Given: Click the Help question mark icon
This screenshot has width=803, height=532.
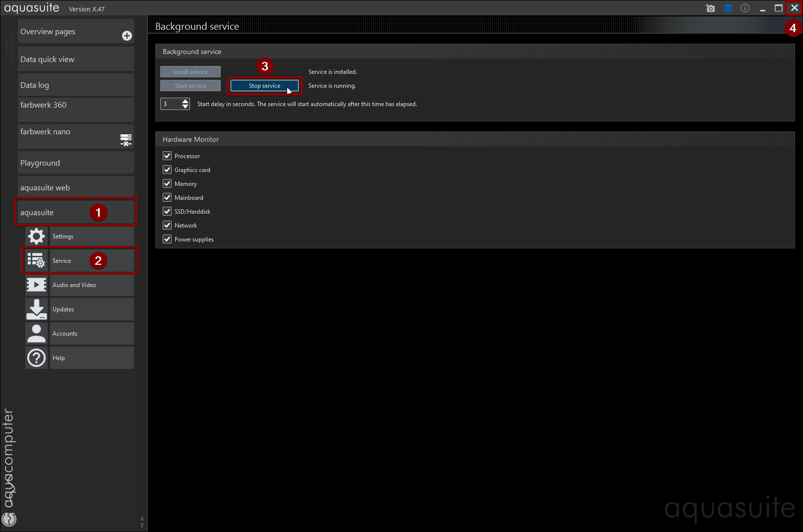Looking at the screenshot, I should (x=36, y=358).
